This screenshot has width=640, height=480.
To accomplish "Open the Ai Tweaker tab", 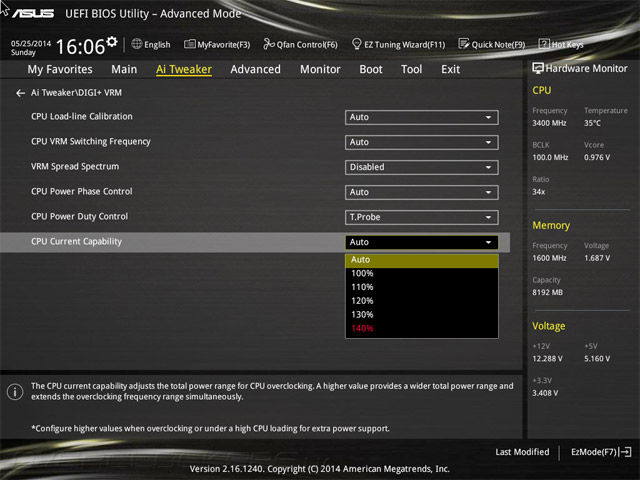I will (184, 69).
